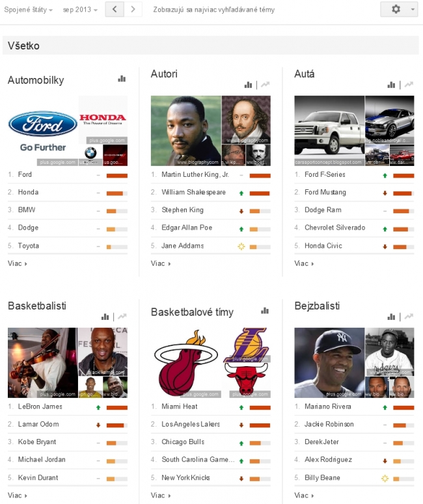Click bar chart icon for Basketbalové tímy
Viewport: 423px width, 504px height.
tap(265, 311)
